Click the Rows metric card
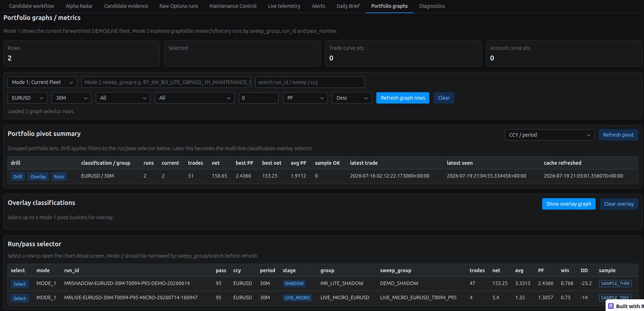 click(82, 53)
